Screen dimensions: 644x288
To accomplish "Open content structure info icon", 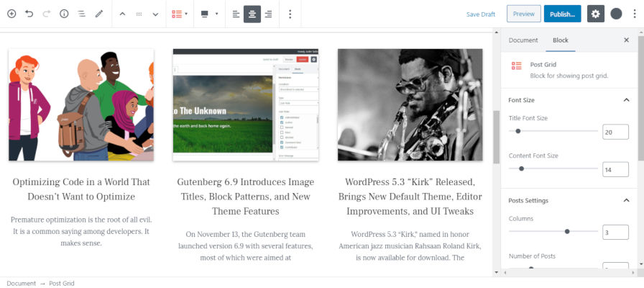I will [64, 14].
